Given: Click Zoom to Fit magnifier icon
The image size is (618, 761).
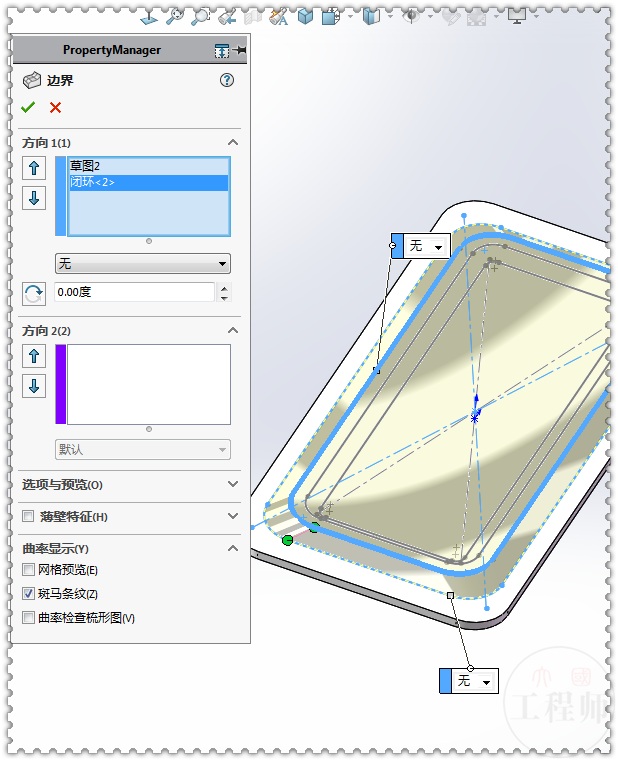Looking at the screenshot, I should click(x=175, y=17).
